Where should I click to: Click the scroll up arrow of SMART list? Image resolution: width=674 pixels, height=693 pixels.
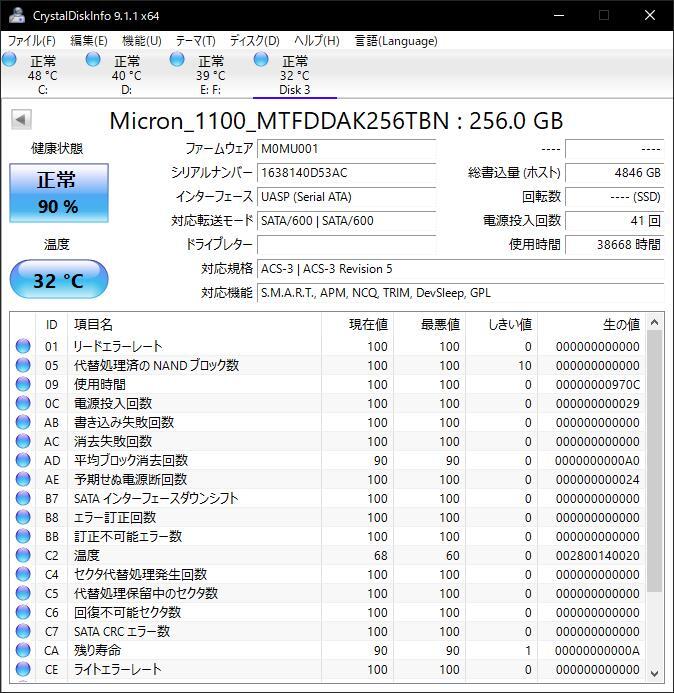pyautogui.click(x=655, y=323)
